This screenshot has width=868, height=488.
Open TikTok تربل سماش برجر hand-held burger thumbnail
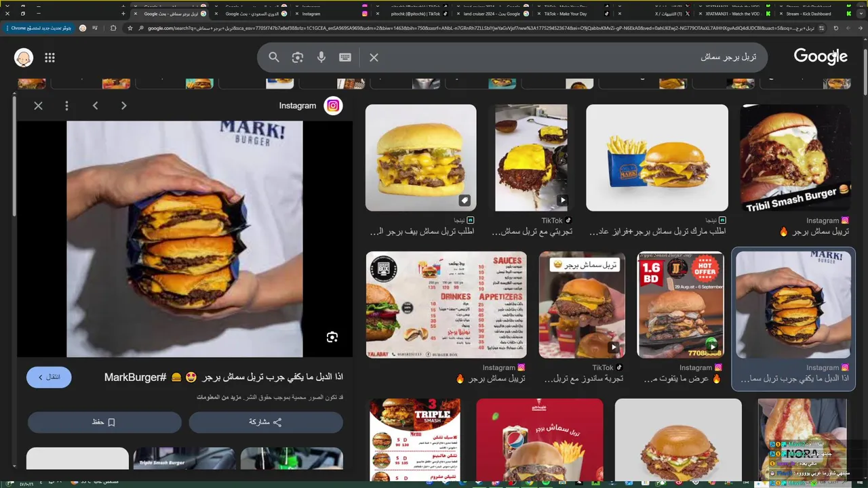(582, 305)
